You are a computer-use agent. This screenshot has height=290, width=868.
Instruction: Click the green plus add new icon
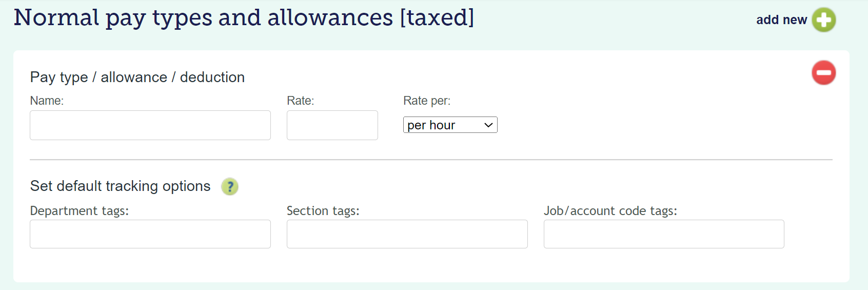823,20
